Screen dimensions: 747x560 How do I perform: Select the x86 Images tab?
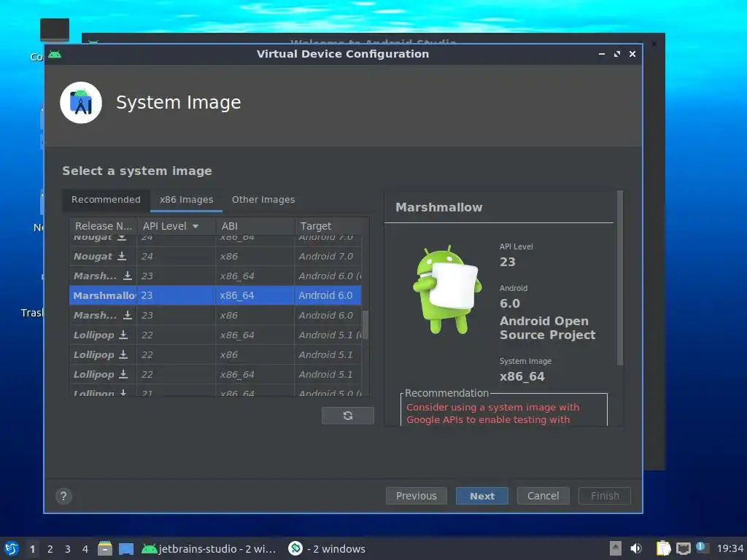(186, 200)
